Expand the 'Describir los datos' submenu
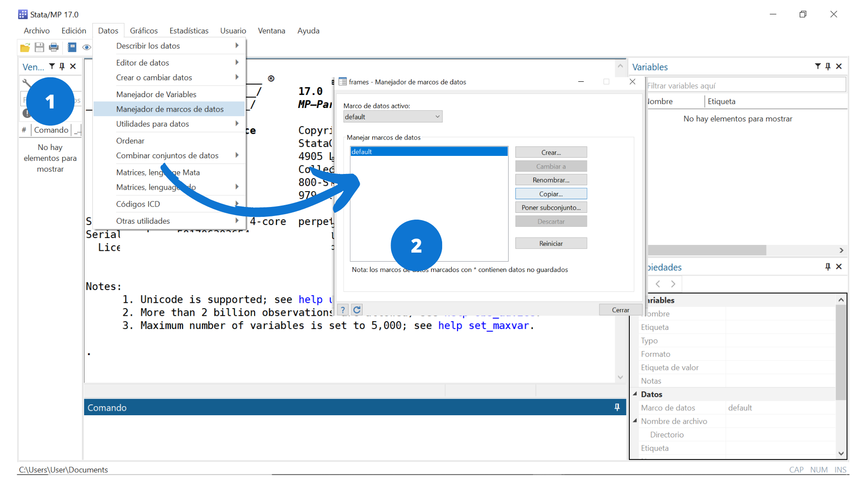 (x=237, y=46)
